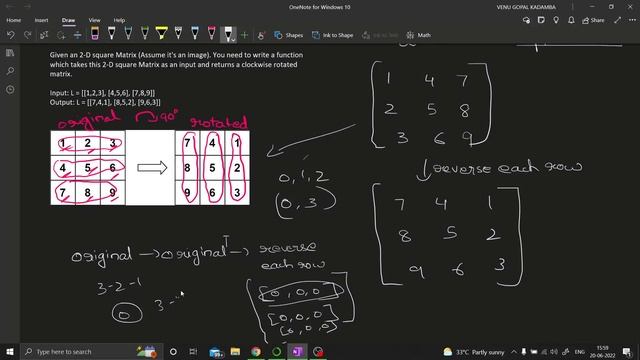Open the Math assistant button

click(x=419, y=35)
